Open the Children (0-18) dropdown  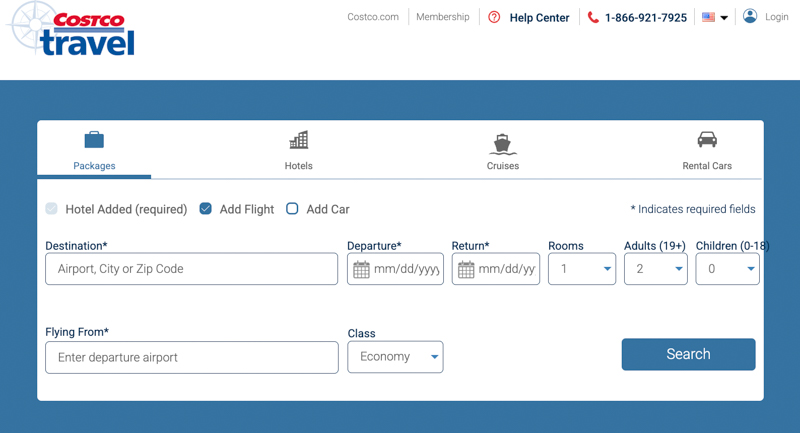click(727, 269)
